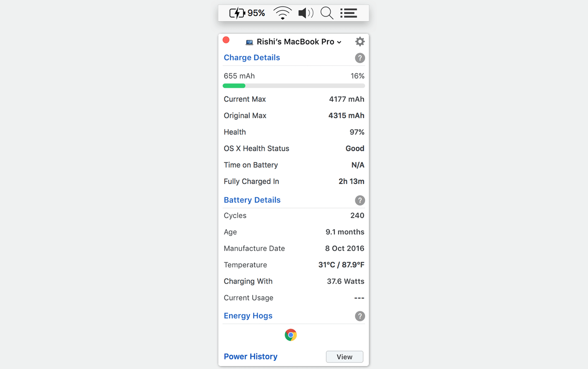
Task: Open settings gear in battery panel
Action: pos(360,41)
